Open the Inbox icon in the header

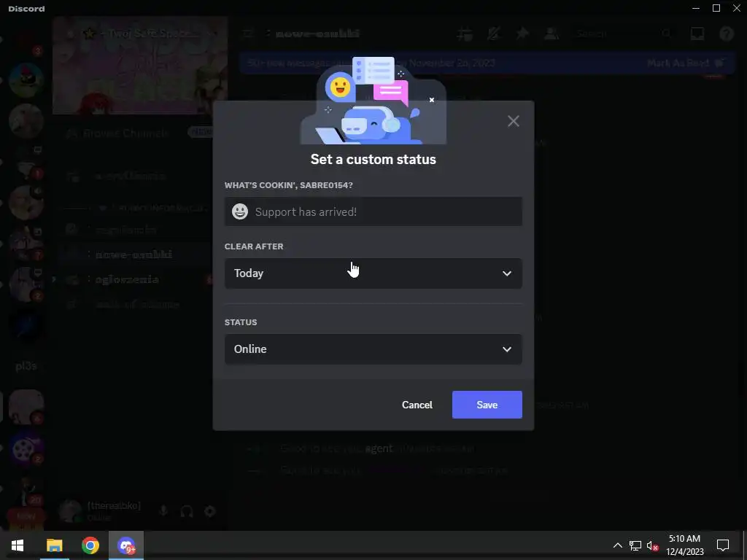[697, 34]
